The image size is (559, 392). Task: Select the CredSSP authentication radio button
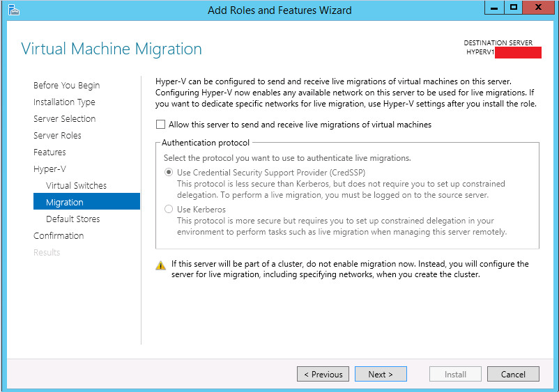point(169,172)
